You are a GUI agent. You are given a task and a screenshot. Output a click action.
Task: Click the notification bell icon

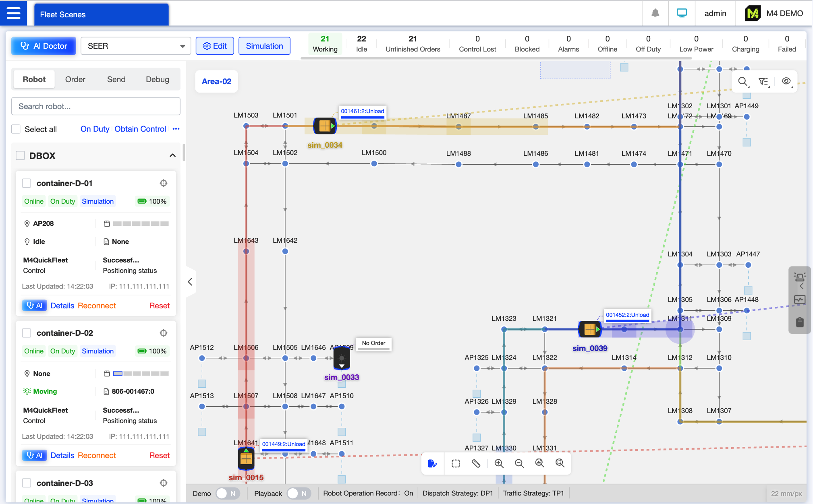click(x=655, y=13)
